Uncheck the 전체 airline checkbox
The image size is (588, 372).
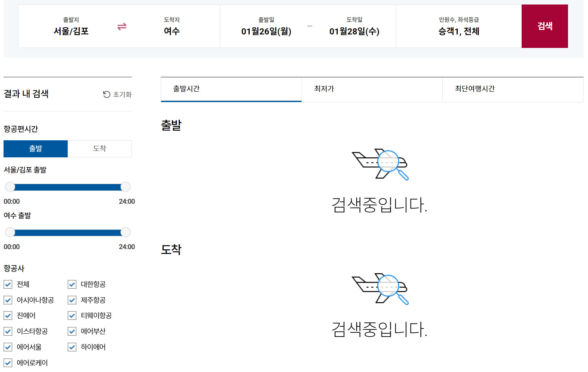(x=8, y=284)
